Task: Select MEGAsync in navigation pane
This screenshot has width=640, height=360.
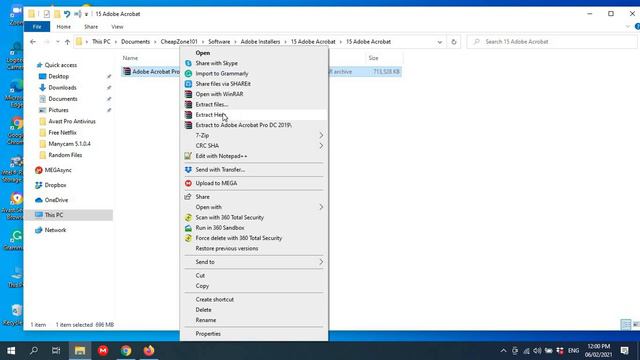Action: click(x=58, y=170)
